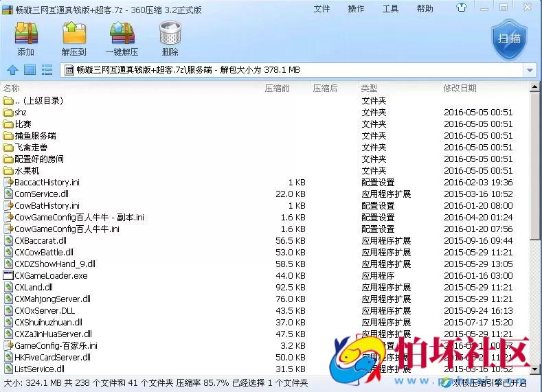Viewport: 542px width, 392px height.
Task: Click the 2015-09-24 16:13 date cell
Action: tap(478, 311)
